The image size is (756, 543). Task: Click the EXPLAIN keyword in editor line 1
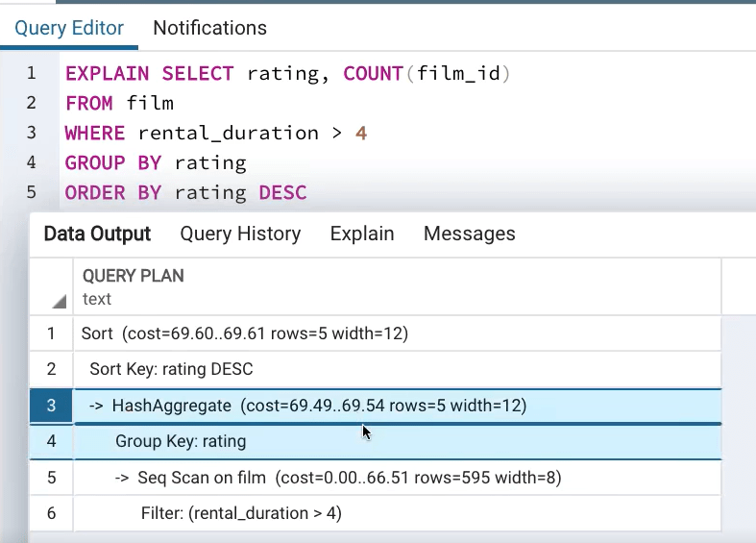[x=107, y=74]
